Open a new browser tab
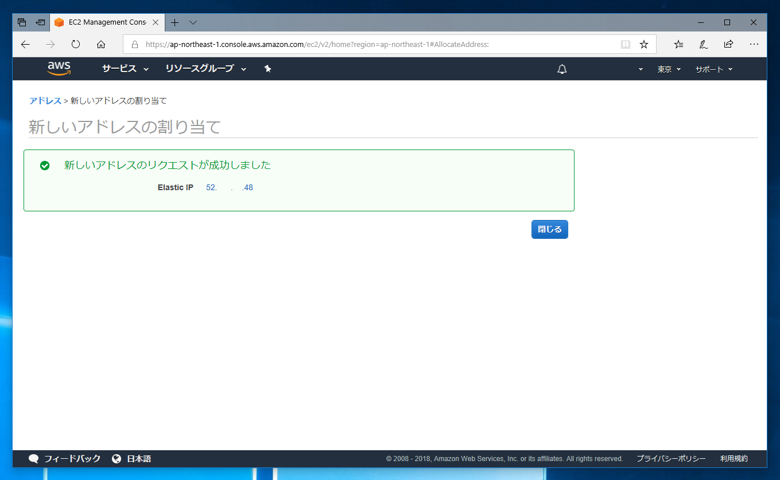Screen dimensions: 780x480 175,22
